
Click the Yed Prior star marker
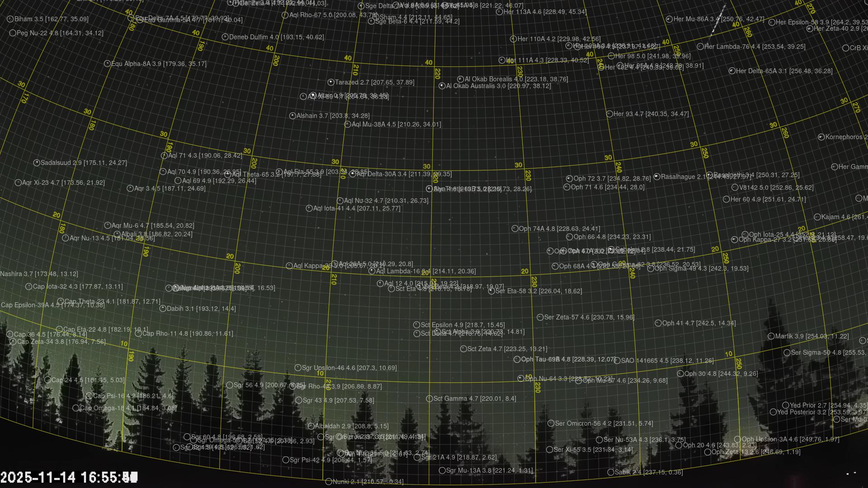coord(786,405)
